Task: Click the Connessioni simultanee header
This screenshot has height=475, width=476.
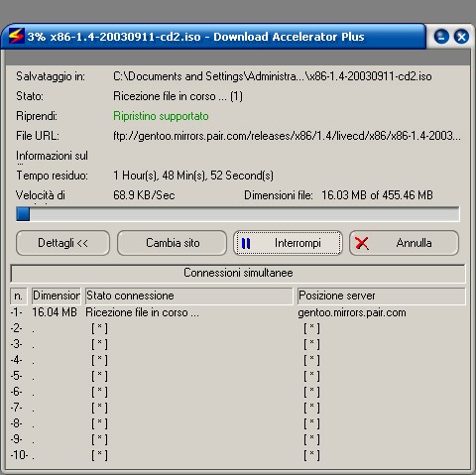Action: tap(238, 273)
